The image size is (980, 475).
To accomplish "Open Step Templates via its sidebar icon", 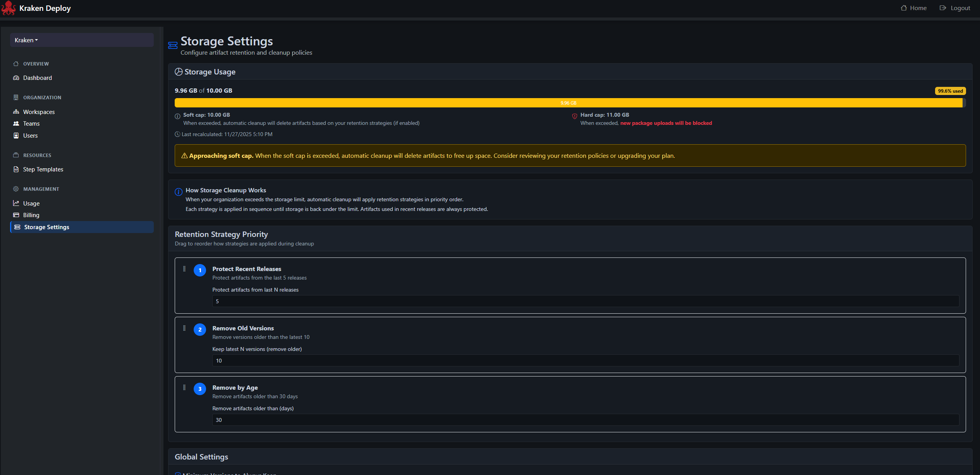I will click(16, 169).
